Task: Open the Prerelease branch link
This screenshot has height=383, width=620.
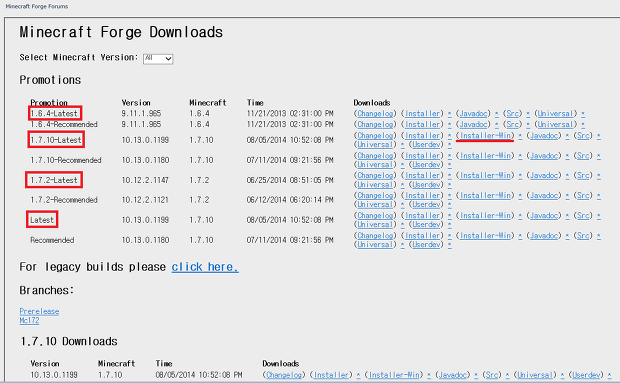Action: tap(39, 311)
